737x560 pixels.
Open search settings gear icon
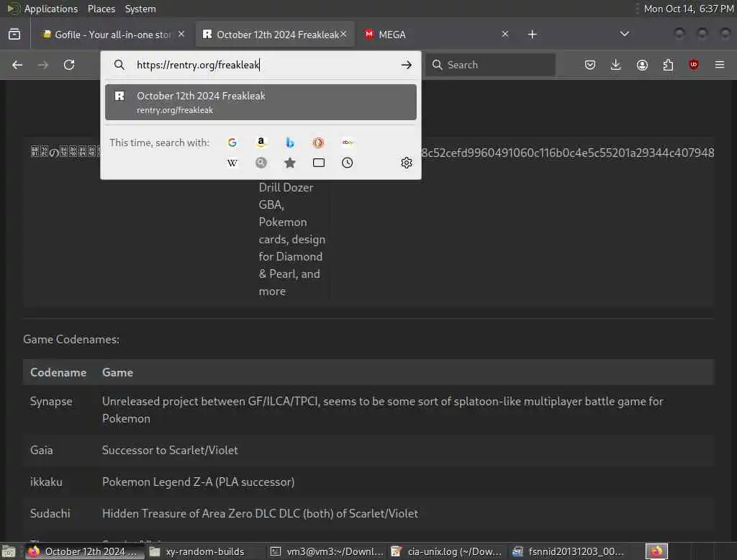point(407,163)
